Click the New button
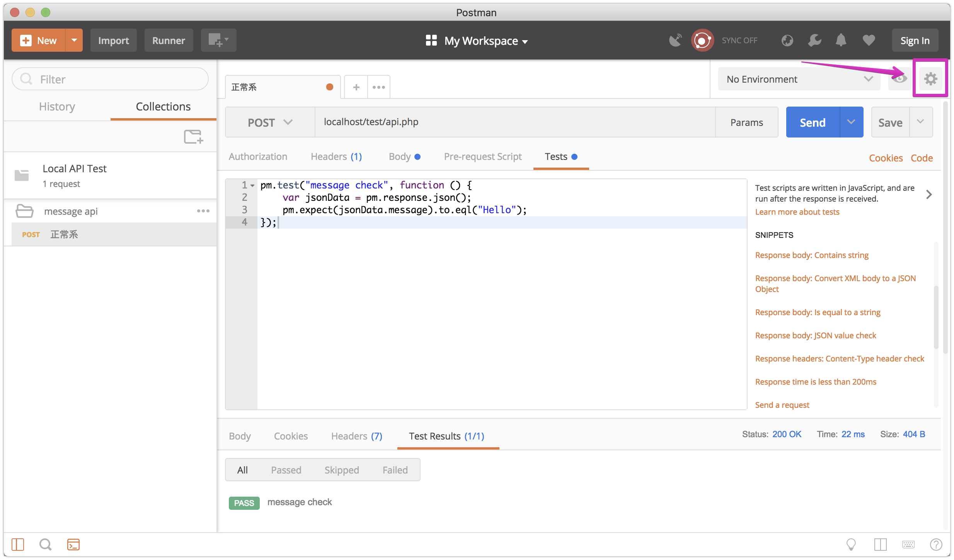This screenshot has width=954, height=560. pyautogui.click(x=38, y=40)
